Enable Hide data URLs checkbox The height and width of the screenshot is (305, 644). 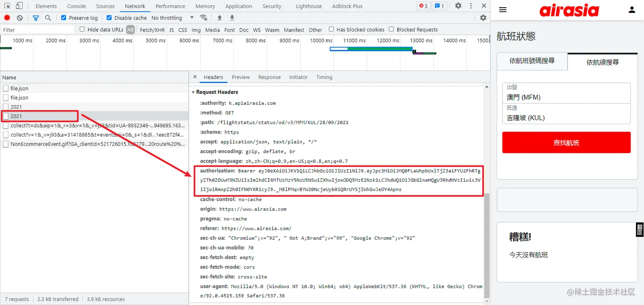[x=83, y=29]
